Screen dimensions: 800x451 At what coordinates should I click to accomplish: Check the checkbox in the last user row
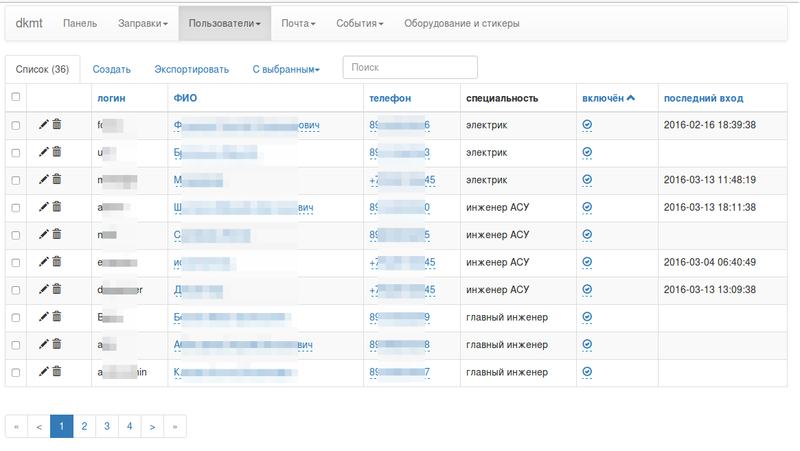(x=15, y=372)
